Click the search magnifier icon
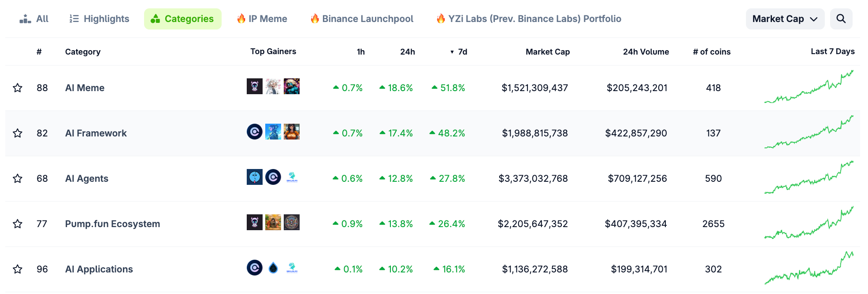This screenshot has width=868, height=294. (841, 19)
